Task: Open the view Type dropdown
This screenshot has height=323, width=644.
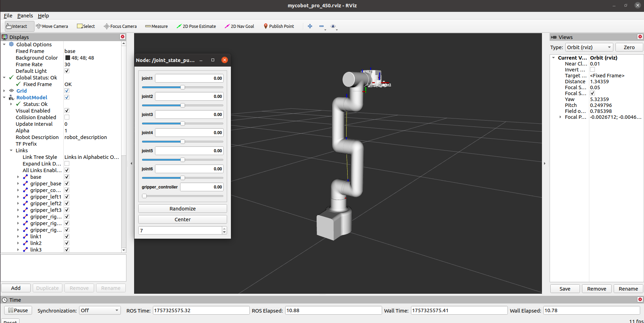Action: (589, 47)
